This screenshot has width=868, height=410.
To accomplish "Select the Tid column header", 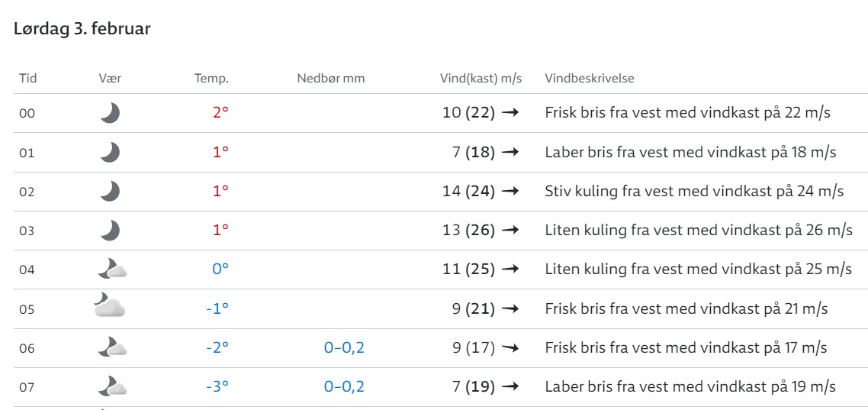I will (27, 78).
